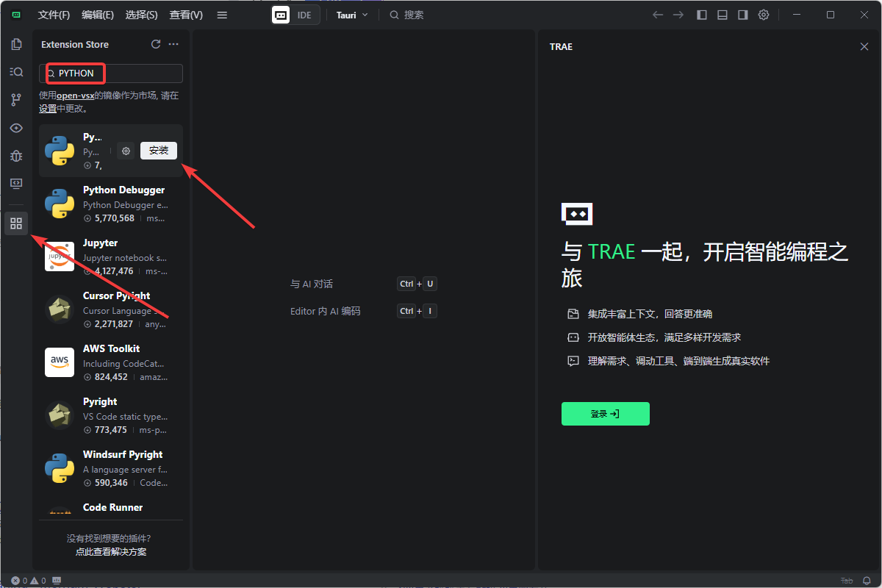Click the TRAE panel title
This screenshot has height=588, width=882.
[561, 46]
